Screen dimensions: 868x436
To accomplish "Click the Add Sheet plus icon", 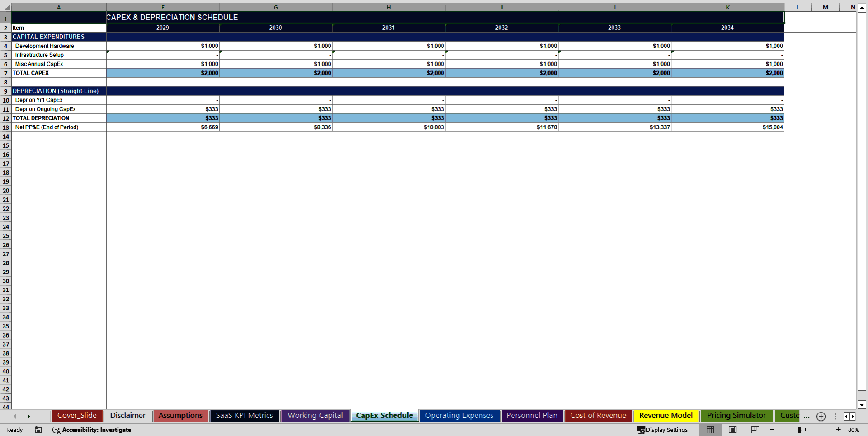I will (821, 417).
